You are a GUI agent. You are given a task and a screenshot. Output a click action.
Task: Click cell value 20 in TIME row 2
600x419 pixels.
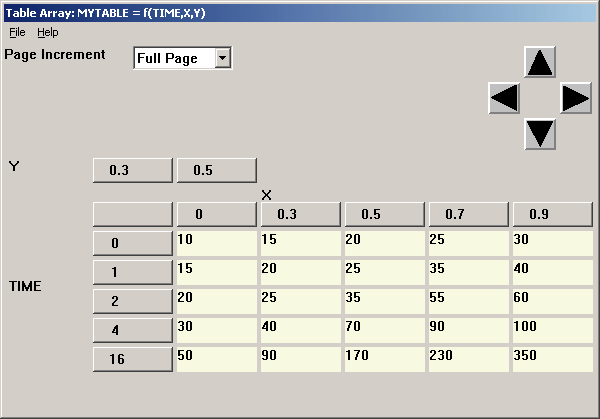coord(217,301)
